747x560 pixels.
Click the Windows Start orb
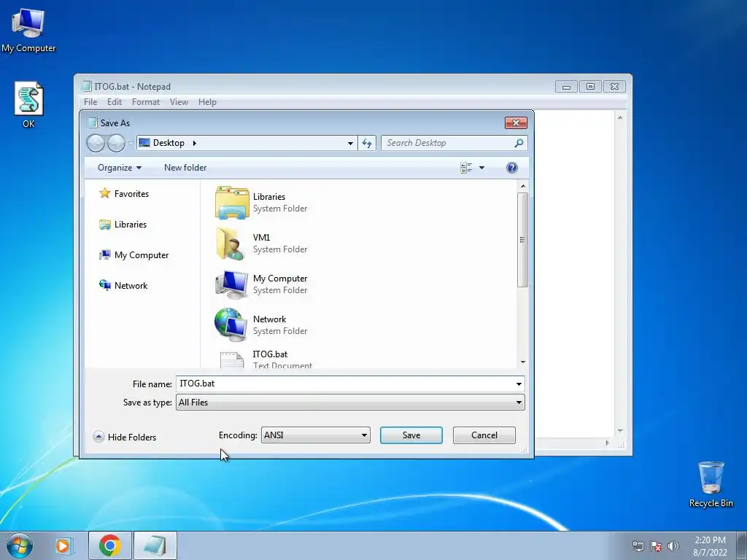[x=20, y=545]
